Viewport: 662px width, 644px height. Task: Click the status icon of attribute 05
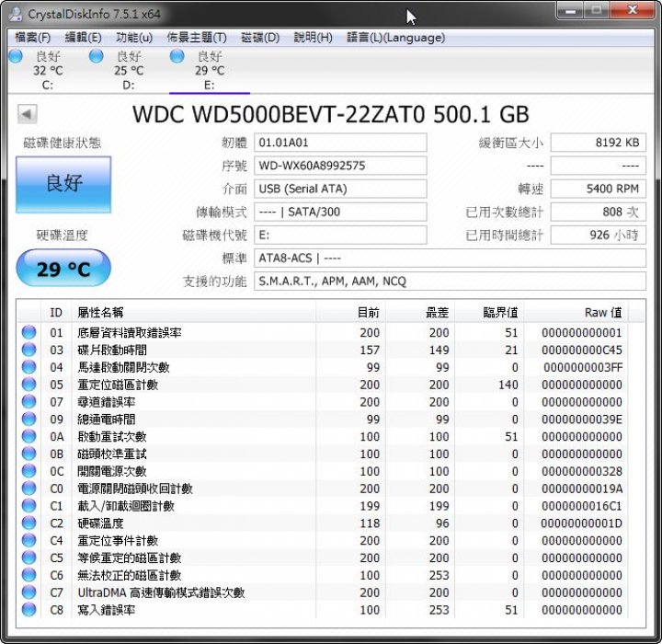pos(29,385)
